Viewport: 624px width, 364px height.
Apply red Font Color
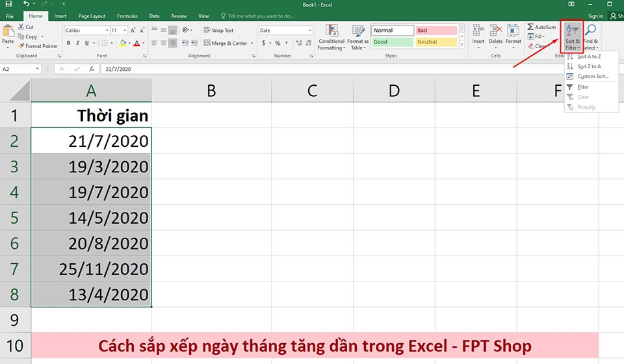tap(137, 43)
